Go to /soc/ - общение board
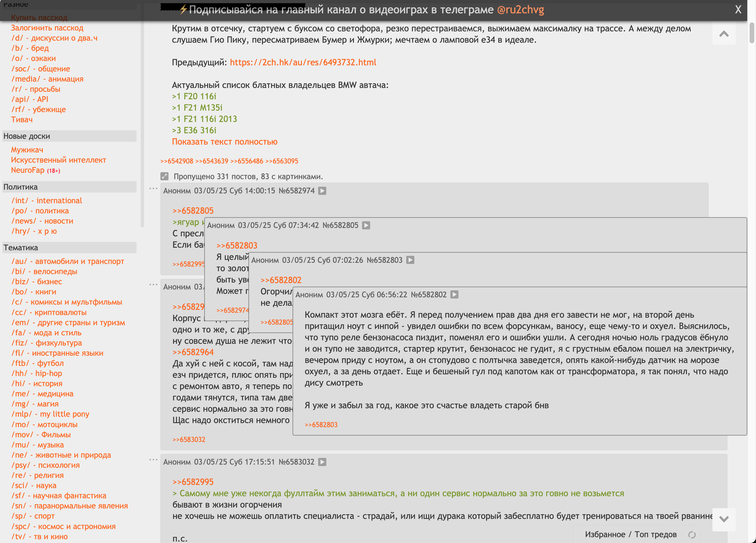The width and height of the screenshot is (756, 543). (41, 69)
